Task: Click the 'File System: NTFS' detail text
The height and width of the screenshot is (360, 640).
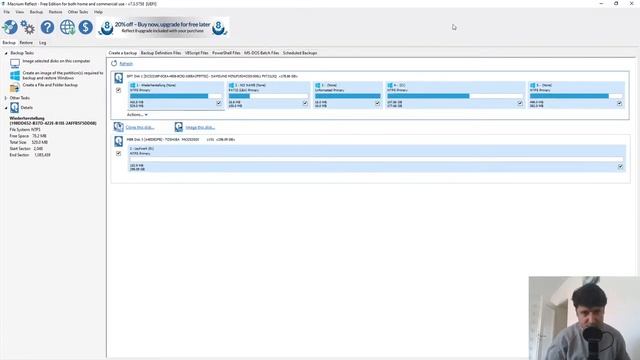Action: (x=25, y=130)
